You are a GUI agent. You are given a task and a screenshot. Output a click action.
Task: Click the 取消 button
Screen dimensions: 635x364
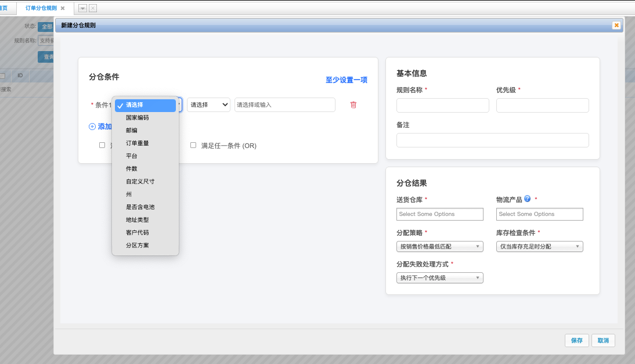[x=602, y=340]
